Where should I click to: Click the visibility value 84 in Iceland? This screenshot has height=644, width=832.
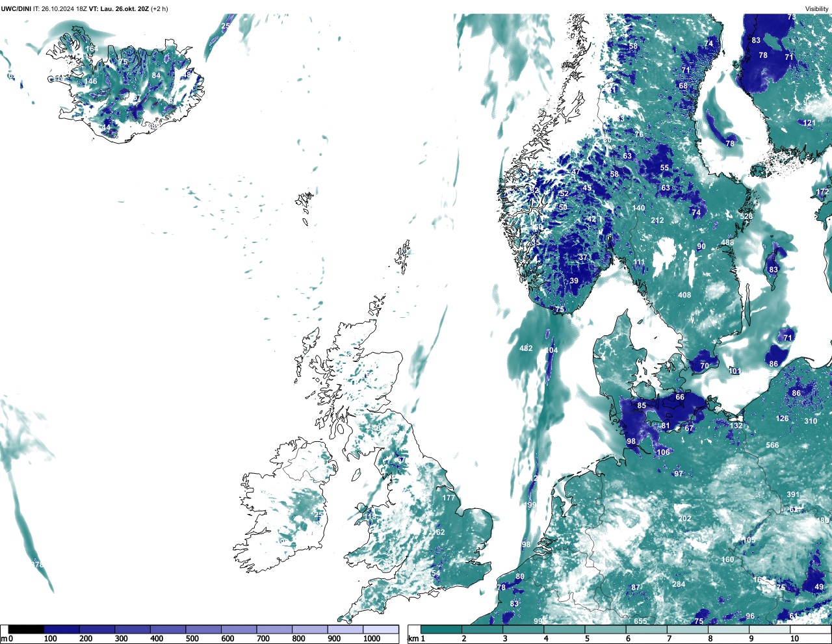[x=156, y=75]
